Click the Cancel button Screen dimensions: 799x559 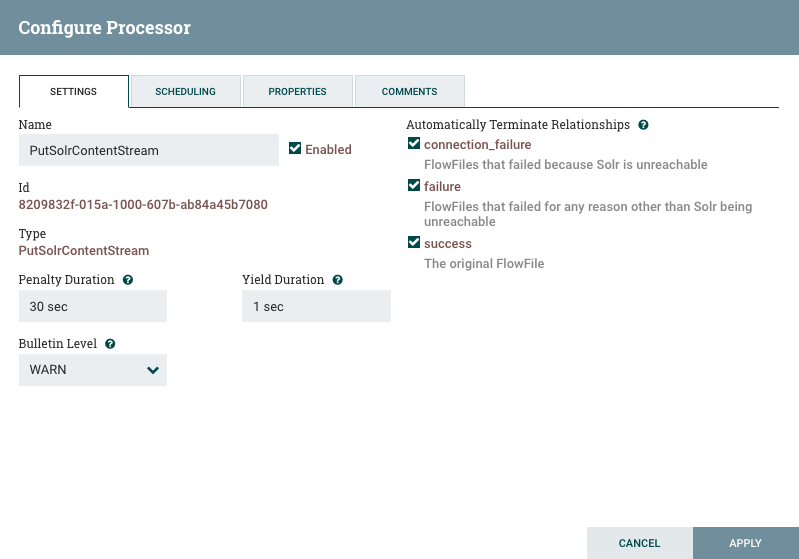point(640,543)
